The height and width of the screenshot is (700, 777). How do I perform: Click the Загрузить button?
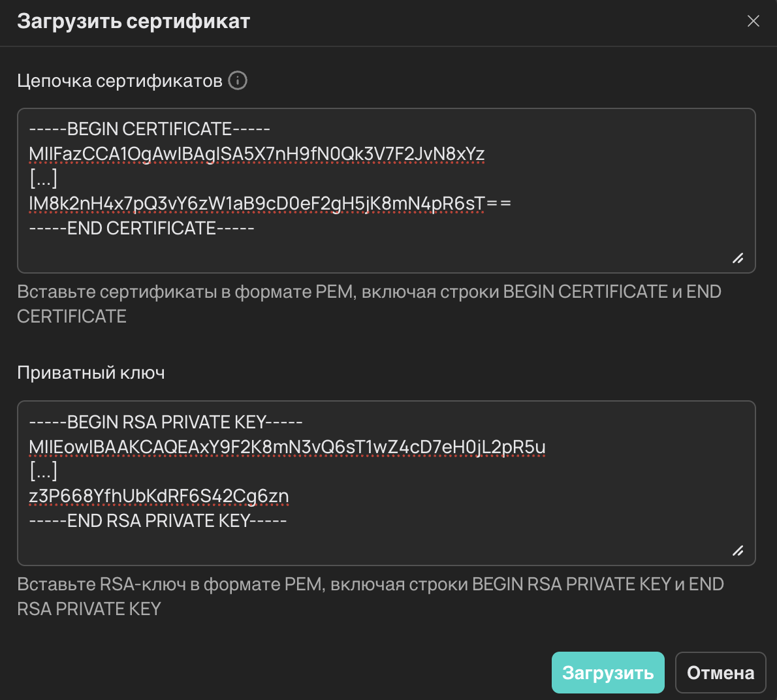click(x=607, y=673)
